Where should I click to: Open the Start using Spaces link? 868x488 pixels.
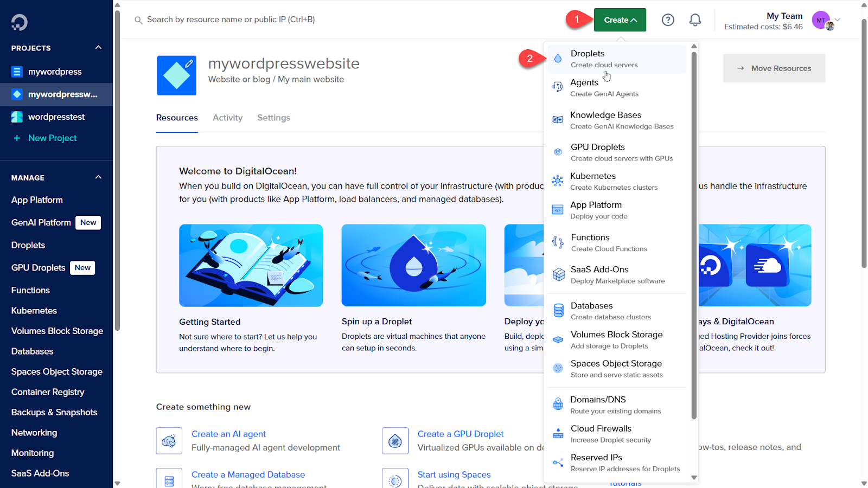tap(454, 474)
